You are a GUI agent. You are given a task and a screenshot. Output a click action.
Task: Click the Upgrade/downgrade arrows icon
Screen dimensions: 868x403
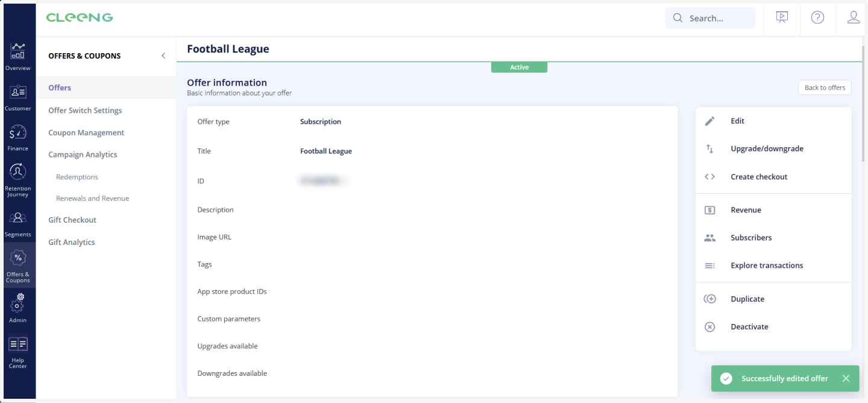[710, 149]
